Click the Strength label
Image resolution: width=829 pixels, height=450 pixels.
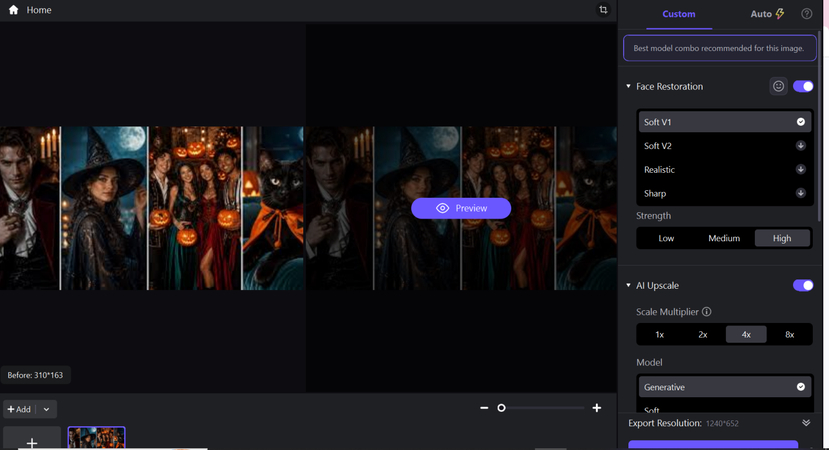[x=653, y=215]
